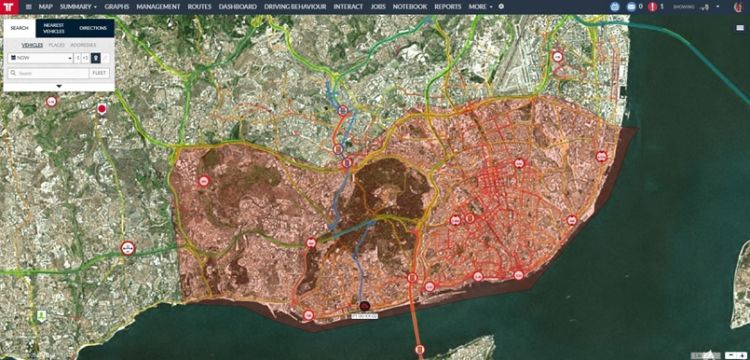The width and height of the screenshot is (750, 360).
Task: Open the MAP menu item
Action: (x=45, y=7)
